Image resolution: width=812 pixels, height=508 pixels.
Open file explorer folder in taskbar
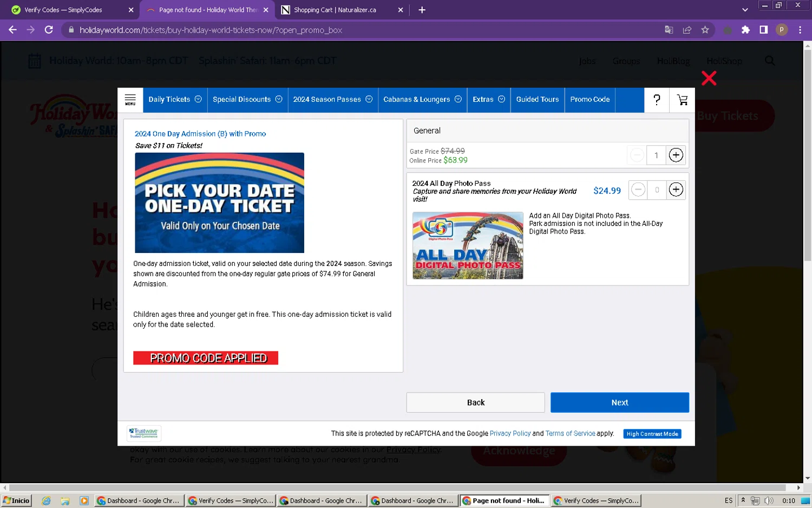(x=65, y=500)
